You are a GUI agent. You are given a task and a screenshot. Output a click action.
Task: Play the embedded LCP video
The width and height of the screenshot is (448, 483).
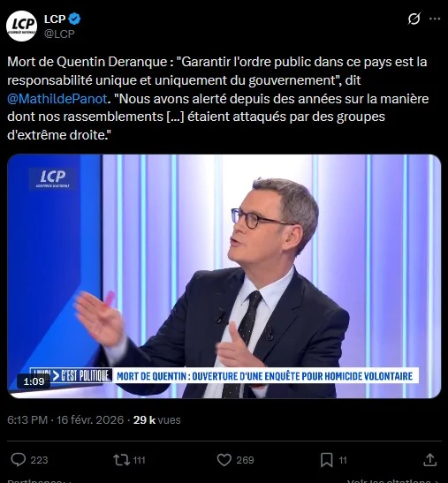click(224, 276)
